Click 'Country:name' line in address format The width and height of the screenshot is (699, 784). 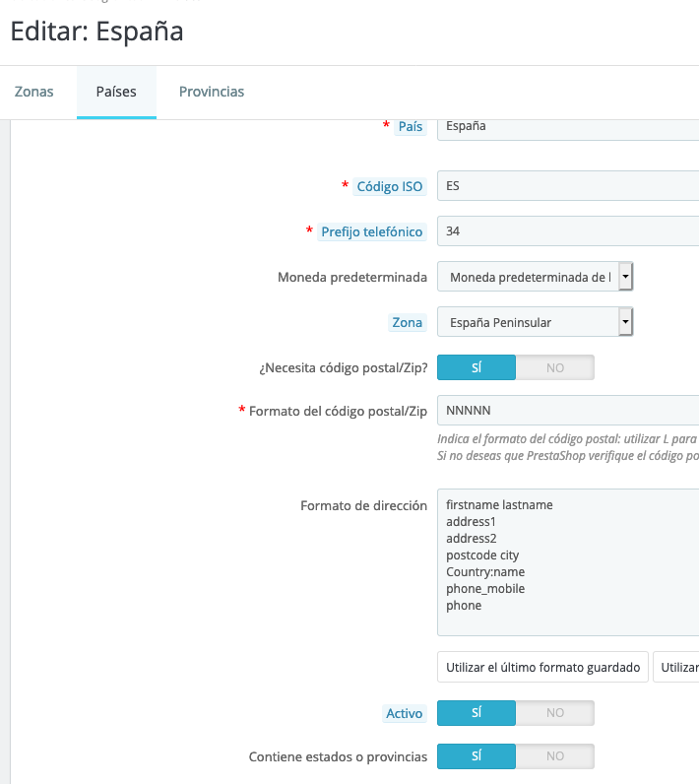point(485,572)
